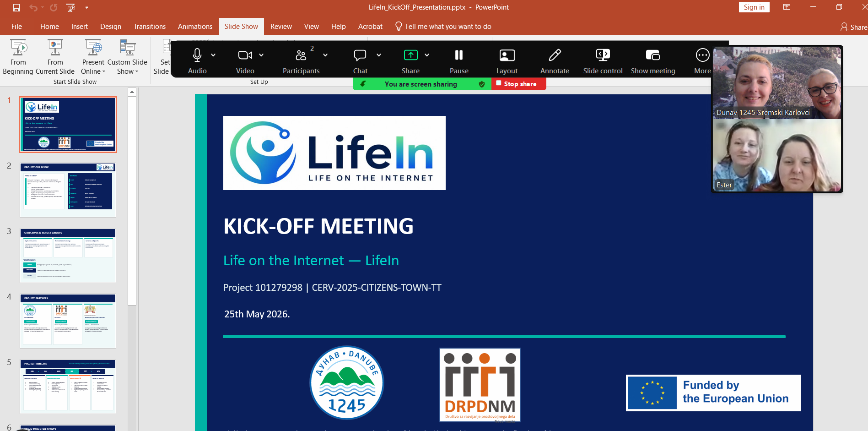Image resolution: width=868 pixels, height=431 pixels.
Task: Switch to the Insert tab
Action: [x=80, y=27]
